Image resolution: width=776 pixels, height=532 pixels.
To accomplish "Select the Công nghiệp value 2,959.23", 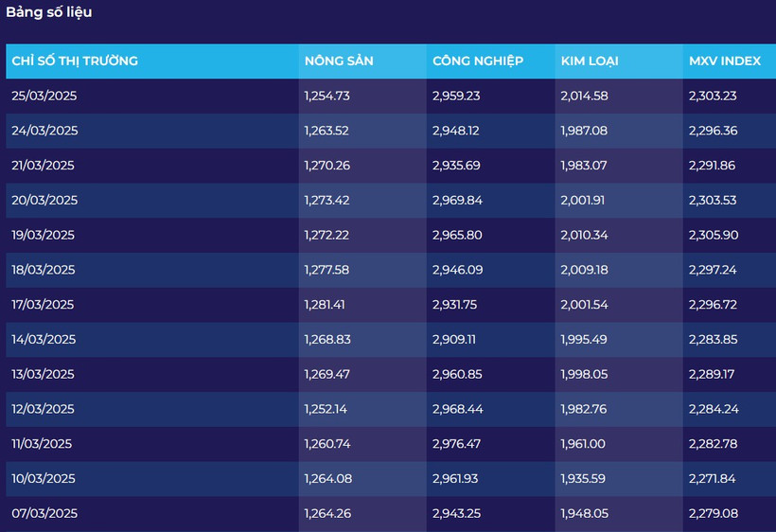I will [456, 96].
